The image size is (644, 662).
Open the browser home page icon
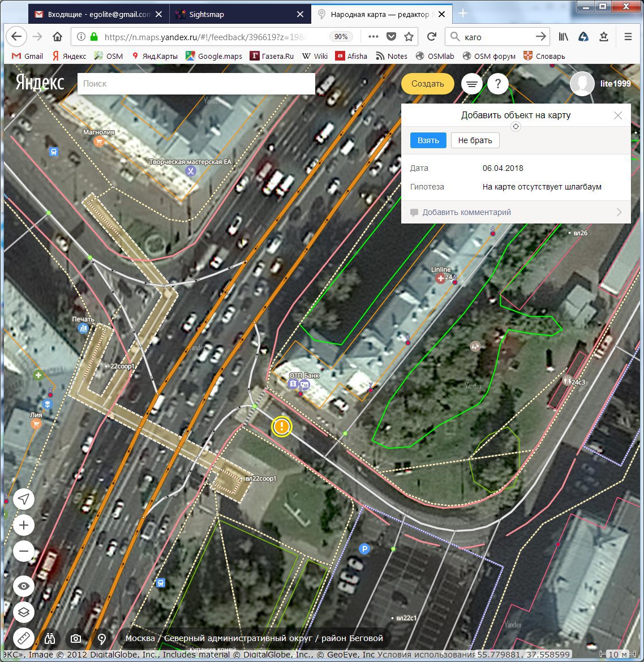coord(57,37)
